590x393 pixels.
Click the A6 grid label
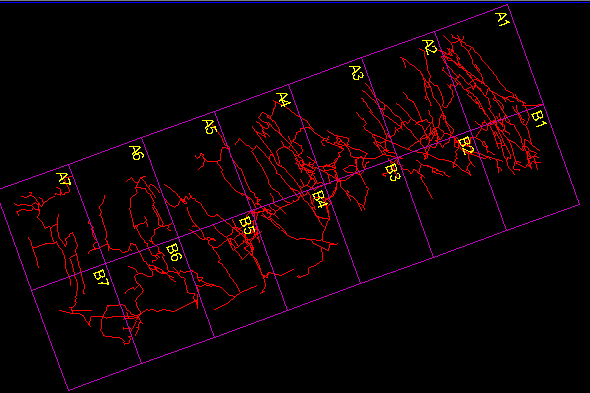pos(137,153)
